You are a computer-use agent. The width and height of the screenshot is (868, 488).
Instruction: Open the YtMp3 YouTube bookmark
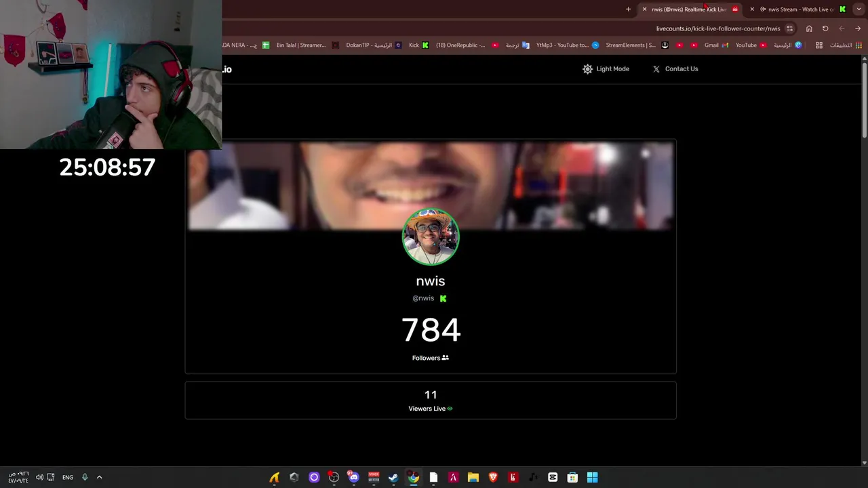tap(568, 45)
